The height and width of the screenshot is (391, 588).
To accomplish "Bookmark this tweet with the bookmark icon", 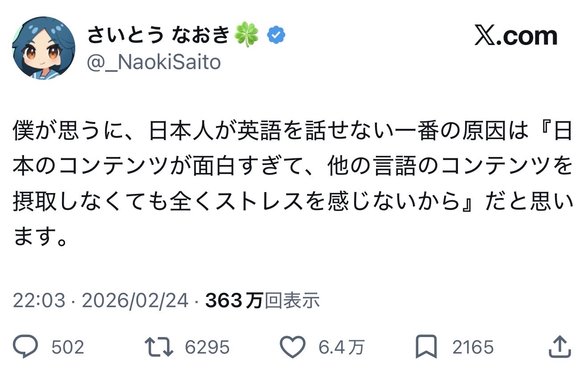I will pos(426,347).
